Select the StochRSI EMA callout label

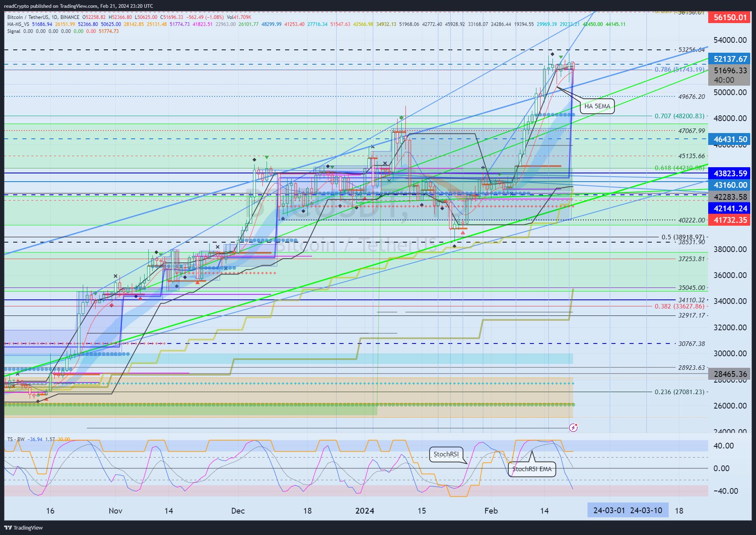point(532,469)
